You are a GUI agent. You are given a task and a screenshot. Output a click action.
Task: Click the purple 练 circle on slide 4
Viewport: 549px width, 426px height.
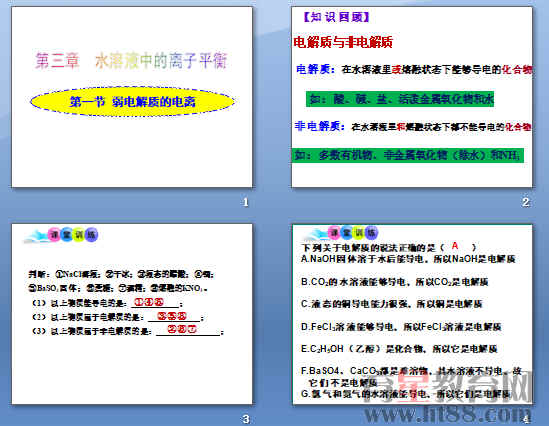(x=371, y=232)
